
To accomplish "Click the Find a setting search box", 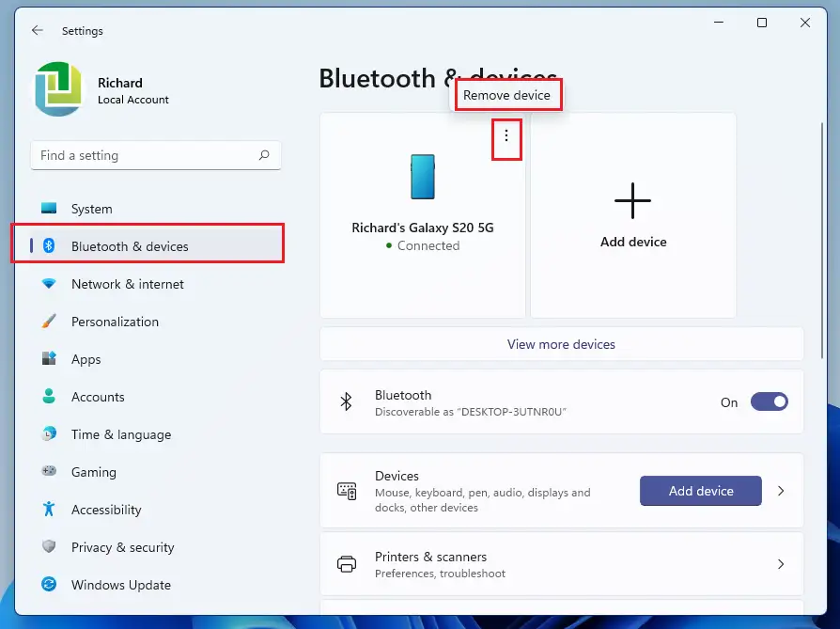I will click(x=155, y=155).
